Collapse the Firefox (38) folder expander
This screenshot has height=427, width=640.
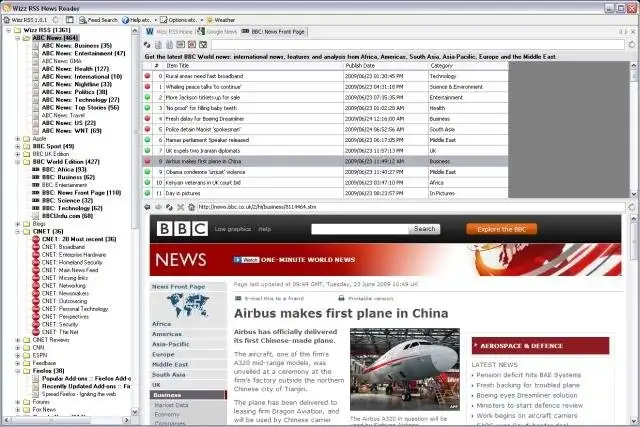tap(18, 371)
